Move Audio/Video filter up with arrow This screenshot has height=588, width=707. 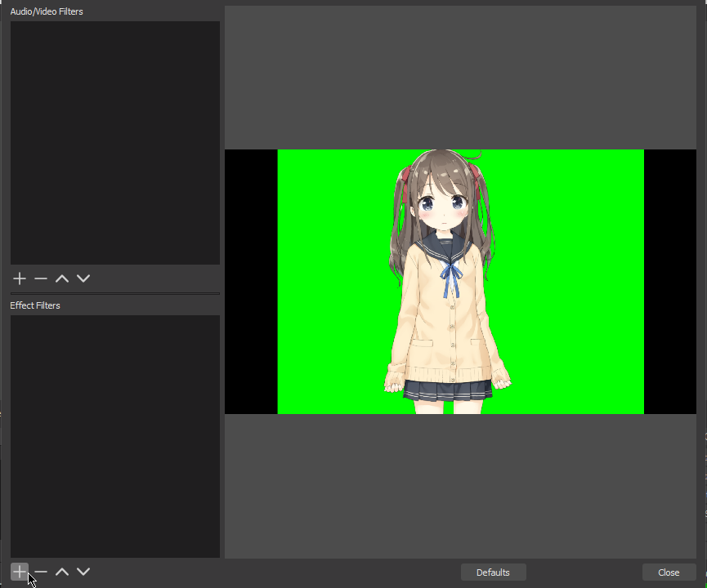click(62, 278)
